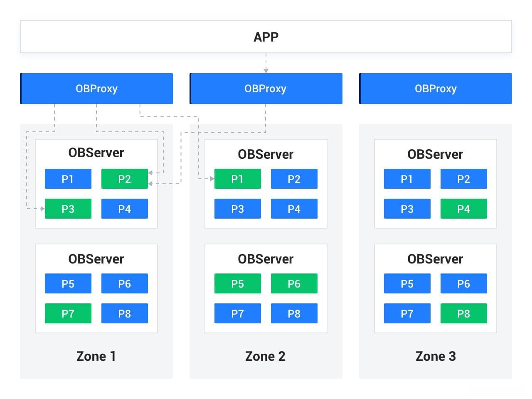Click bottom OBServer title in Zone 3
532x399 pixels.
[435, 259]
